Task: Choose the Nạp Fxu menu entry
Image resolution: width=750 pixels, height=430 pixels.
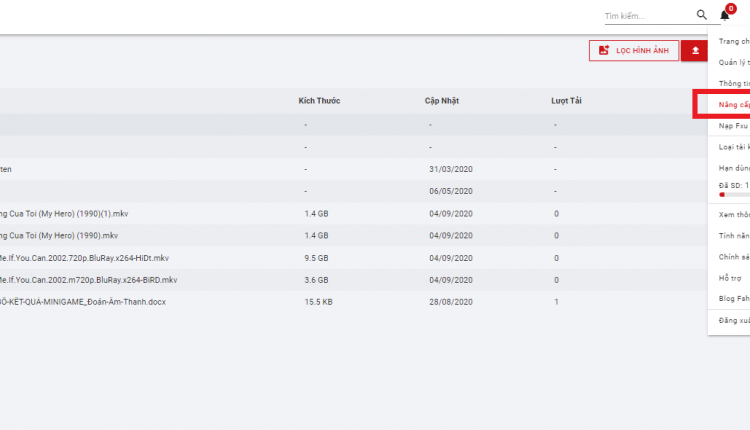Action: pyautogui.click(x=733, y=126)
